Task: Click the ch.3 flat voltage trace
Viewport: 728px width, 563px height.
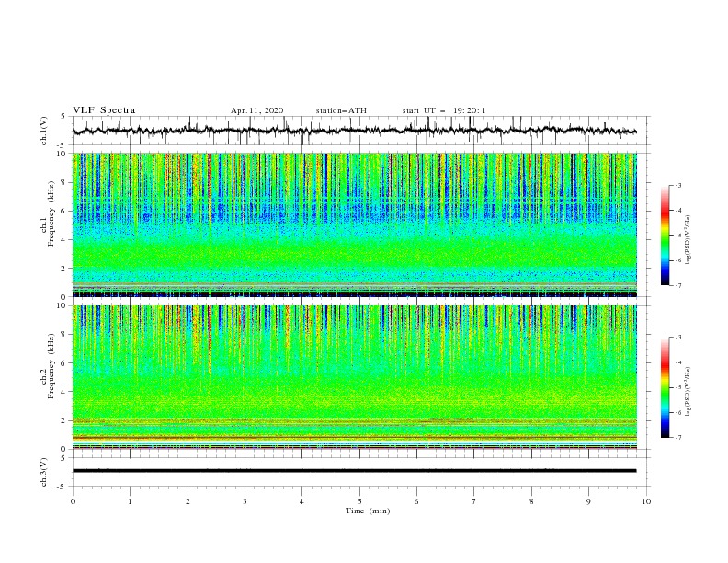Action: (x=354, y=471)
